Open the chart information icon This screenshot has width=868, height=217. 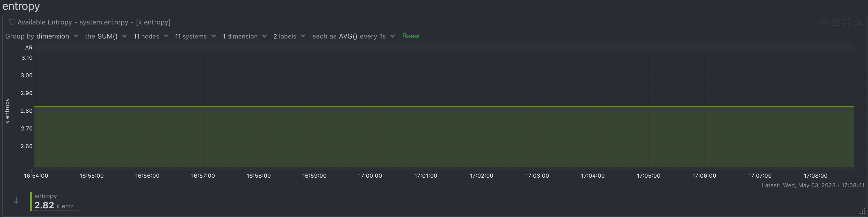click(x=824, y=22)
